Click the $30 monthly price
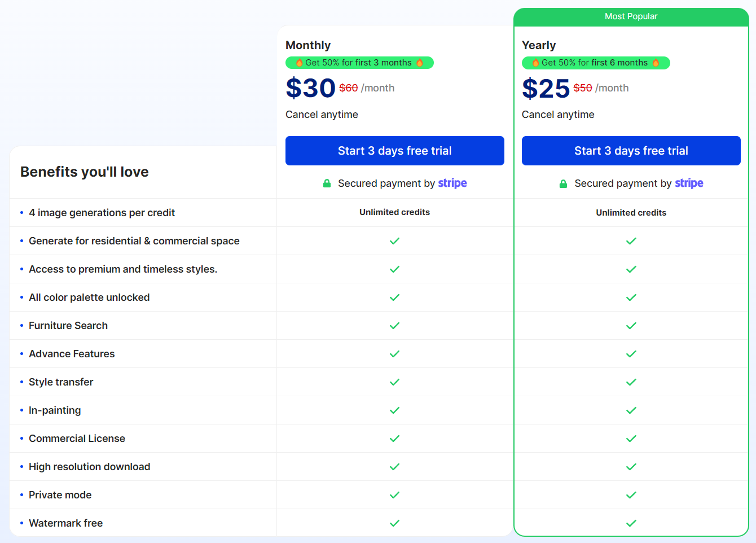 pyautogui.click(x=310, y=88)
